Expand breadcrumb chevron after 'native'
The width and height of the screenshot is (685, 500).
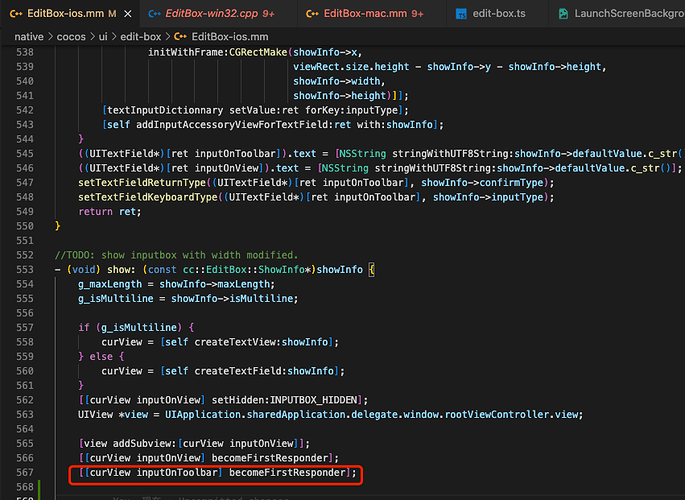point(50,37)
